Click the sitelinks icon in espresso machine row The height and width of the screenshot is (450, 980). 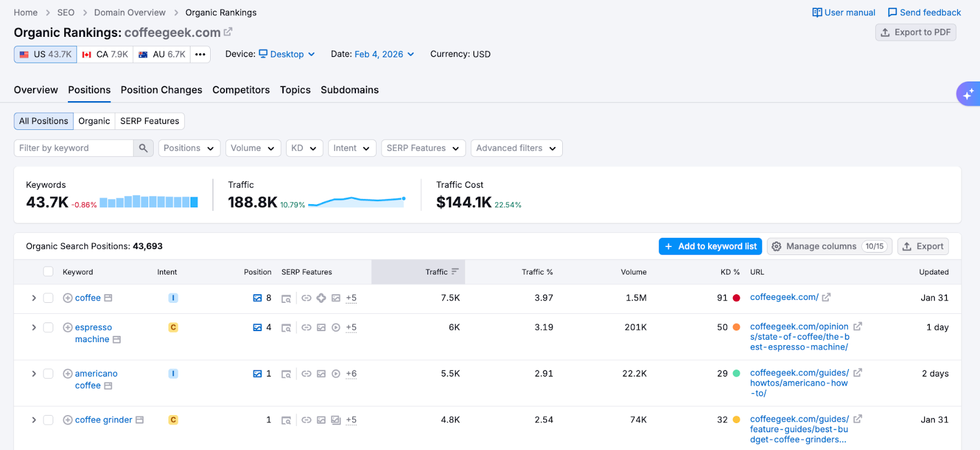click(306, 327)
